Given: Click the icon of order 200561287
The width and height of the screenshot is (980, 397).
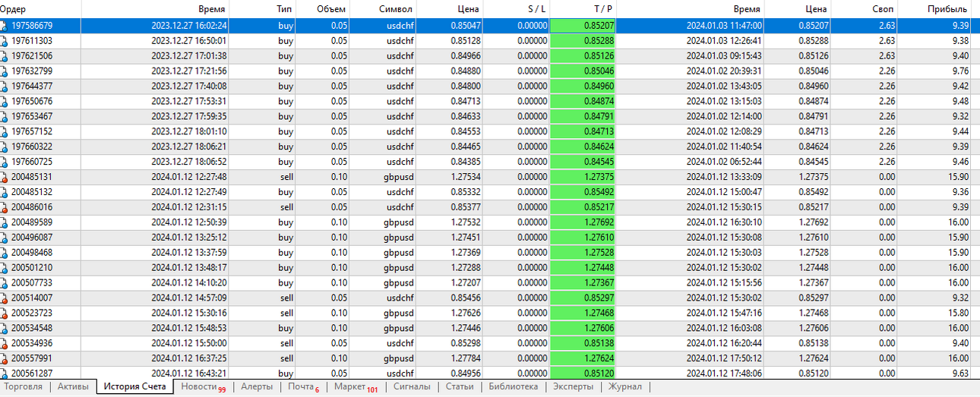Looking at the screenshot, I should [4, 373].
